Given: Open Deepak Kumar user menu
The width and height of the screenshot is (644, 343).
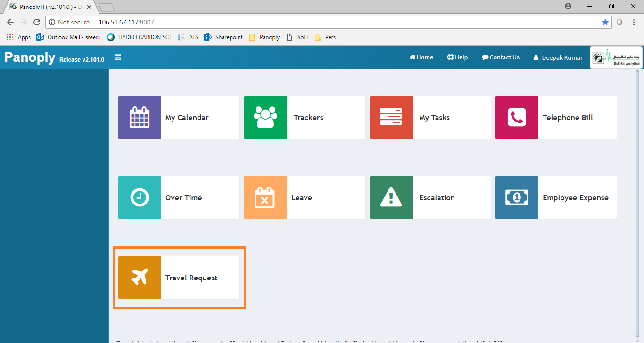Looking at the screenshot, I should click(x=558, y=57).
